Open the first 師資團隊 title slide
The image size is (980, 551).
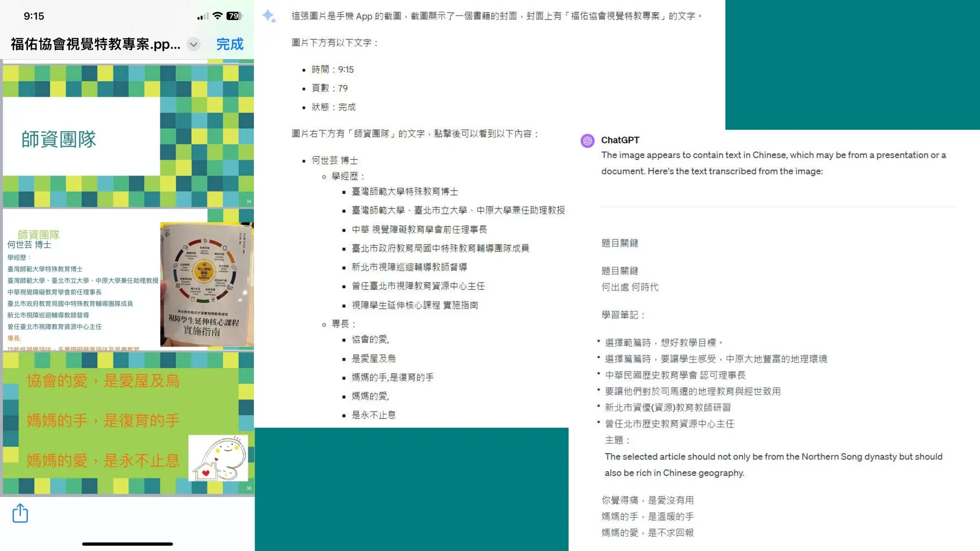point(81,139)
